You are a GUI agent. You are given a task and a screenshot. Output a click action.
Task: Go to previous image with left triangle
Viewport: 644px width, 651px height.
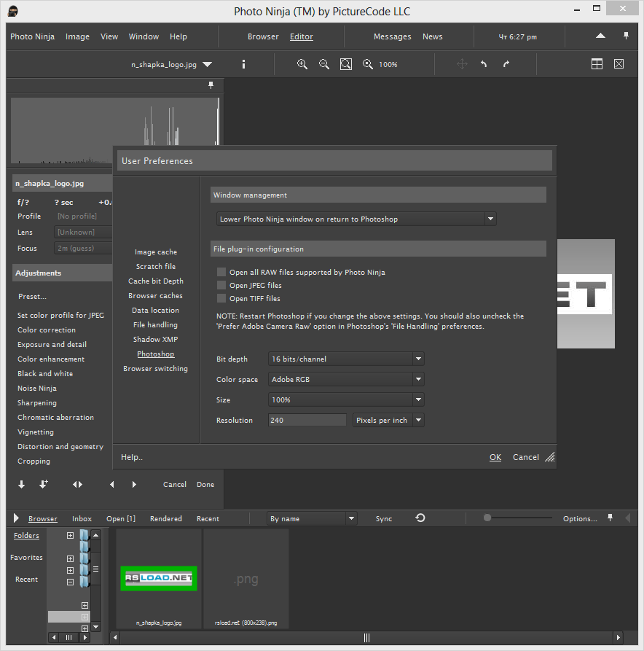(111, 485)
